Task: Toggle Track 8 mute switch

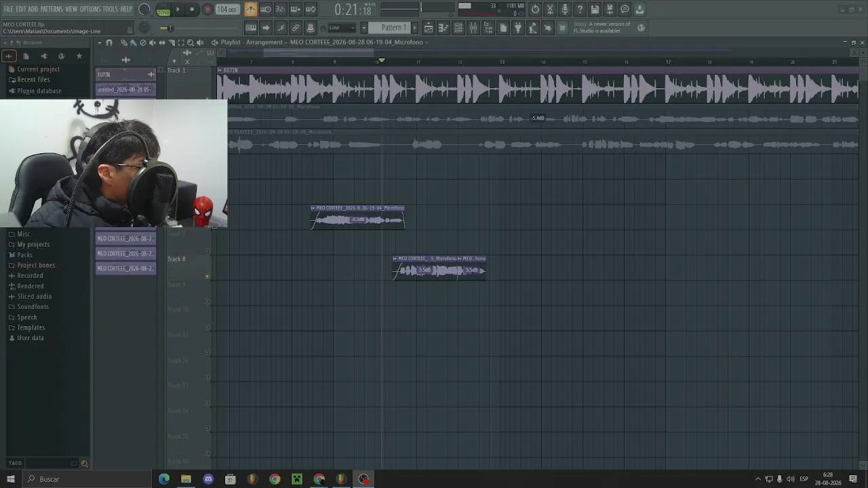Action: (x=208, y=277)
